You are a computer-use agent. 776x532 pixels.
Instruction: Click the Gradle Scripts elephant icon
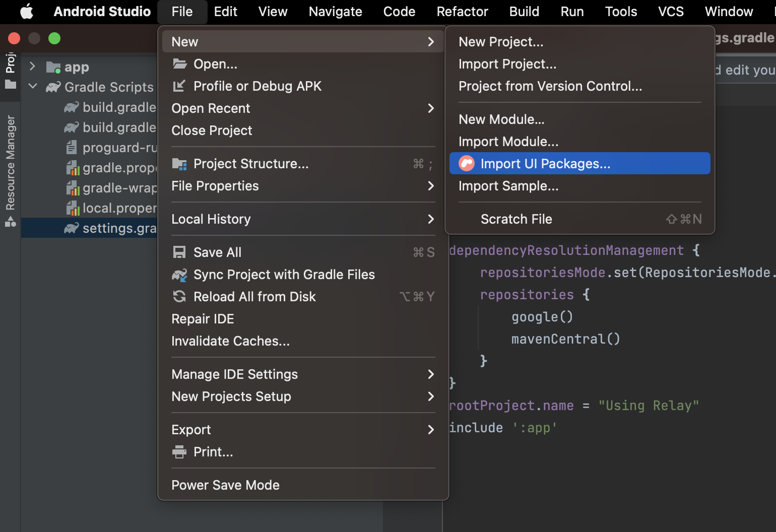tap(53, 87)
